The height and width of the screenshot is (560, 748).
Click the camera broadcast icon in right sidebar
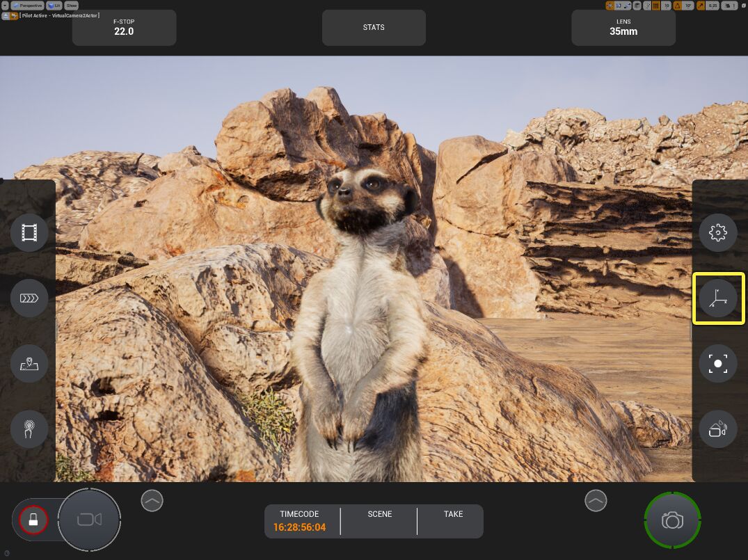pyautogui.click(x=717, y=429)
